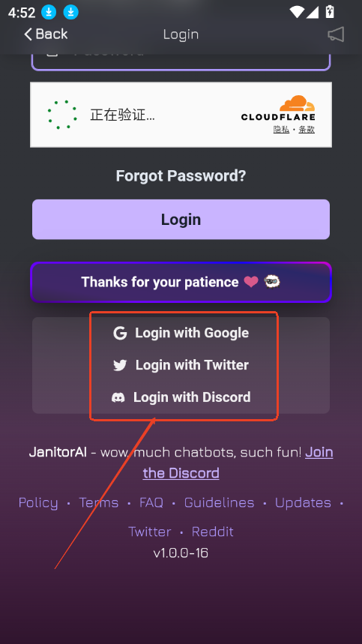Click the purple Login button
Screen dimensions: 362x644
coord(181,220)
